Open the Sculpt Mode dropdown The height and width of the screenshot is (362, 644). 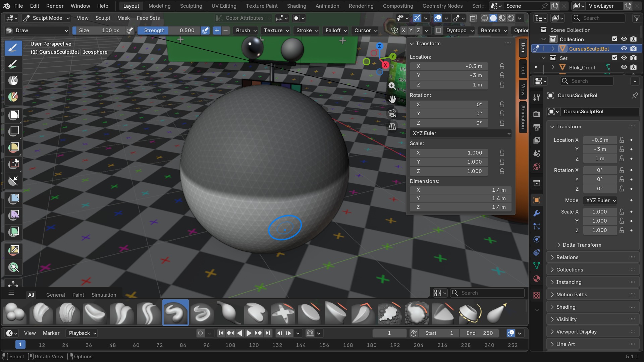(46, 18)
